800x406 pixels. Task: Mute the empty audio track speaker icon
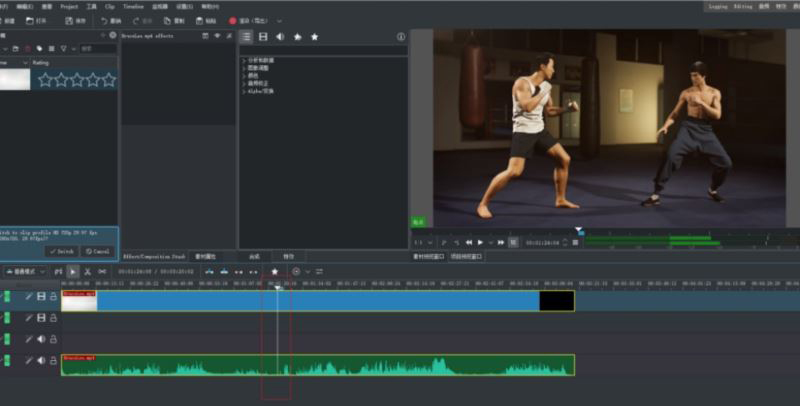pyautogui.click(x=41, y=339)
